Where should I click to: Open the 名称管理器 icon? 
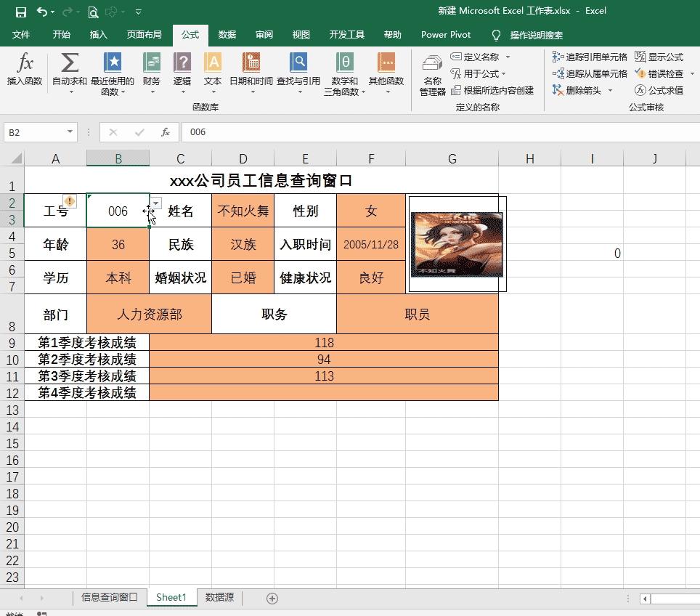click(433, 73)
